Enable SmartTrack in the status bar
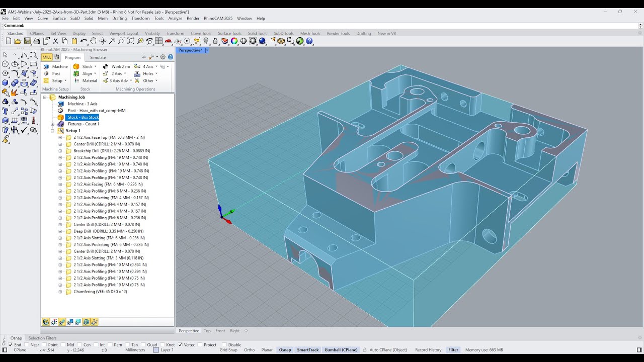This screenshot has height=362, width=644. point(307,349)
